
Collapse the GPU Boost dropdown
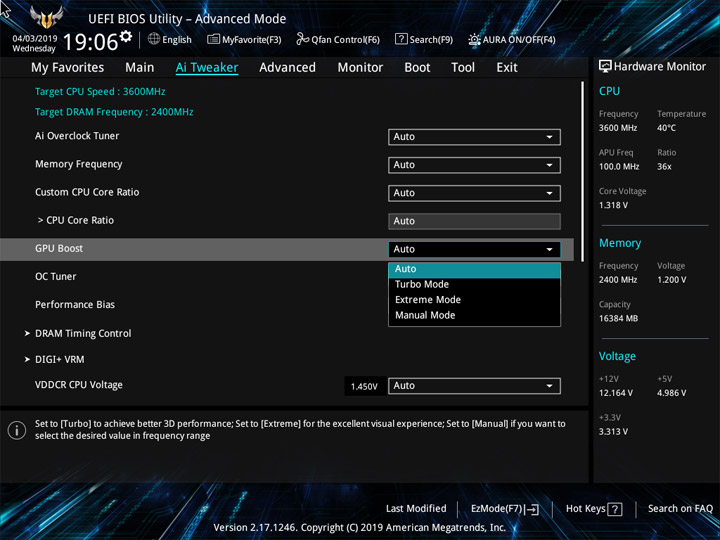pos(474,249)
